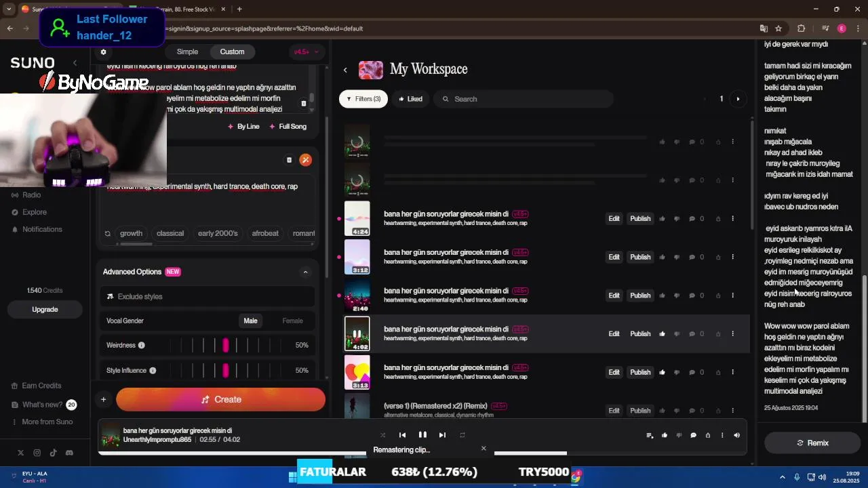Toggle repeat in the player bar
The width and height of the screenshot is (868, 488).
tap(462, 435)
